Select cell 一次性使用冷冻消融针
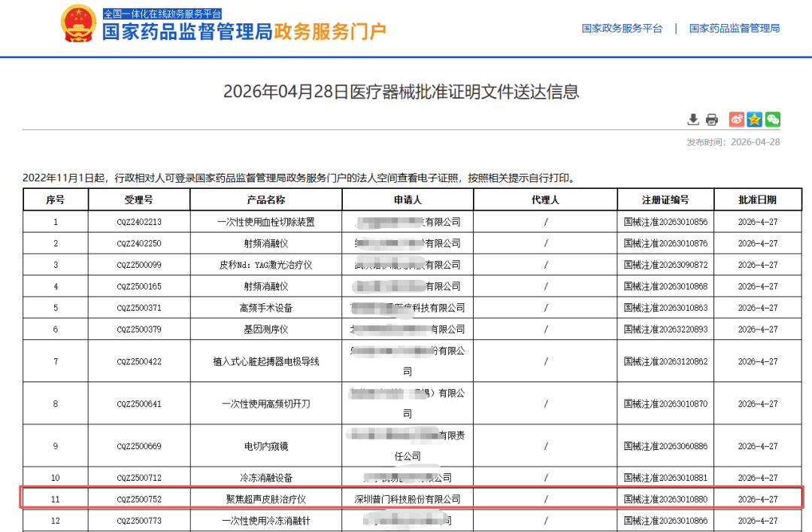The width and height of the screenshot is (812, 532). tap(266, 521)
